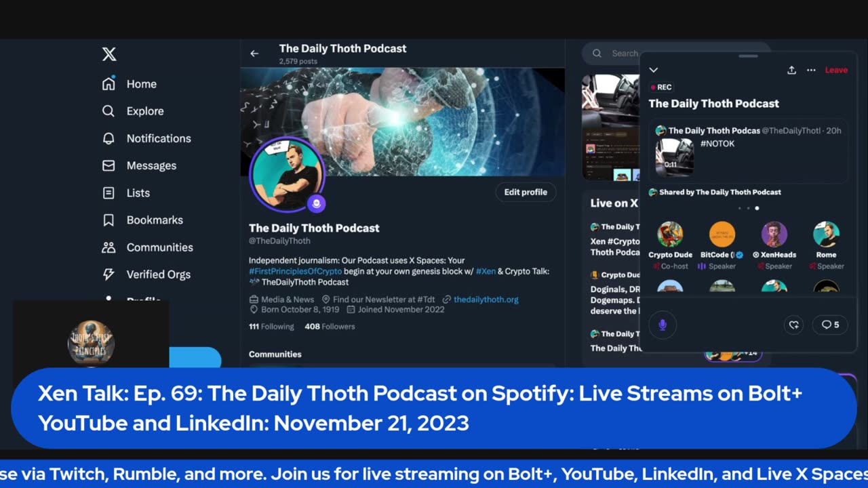This screenshot has height=488, width=868.
Task: Click the link icon beside thedailythoth.org
Action: (447, 300)
